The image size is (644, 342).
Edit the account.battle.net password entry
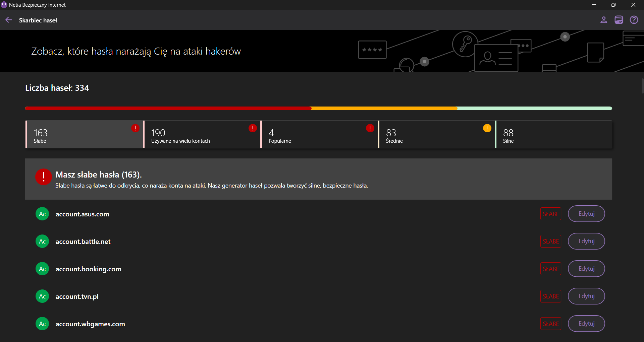586,242
